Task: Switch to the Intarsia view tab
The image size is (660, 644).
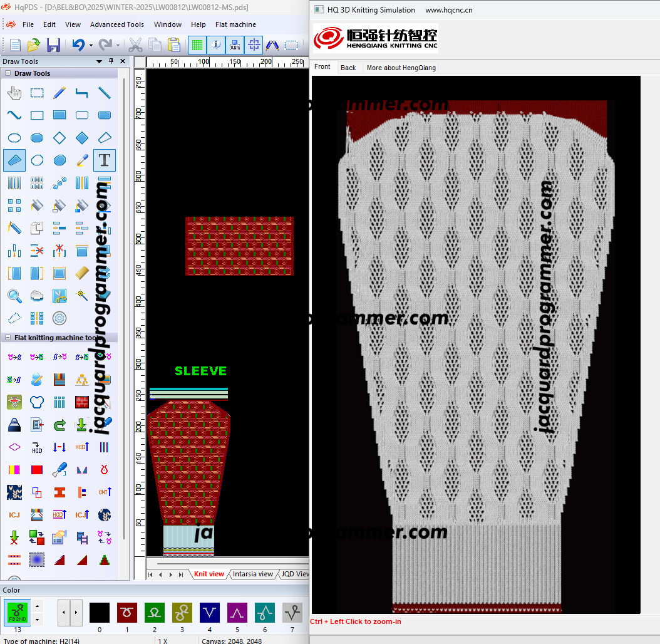Action: (253, 574)
